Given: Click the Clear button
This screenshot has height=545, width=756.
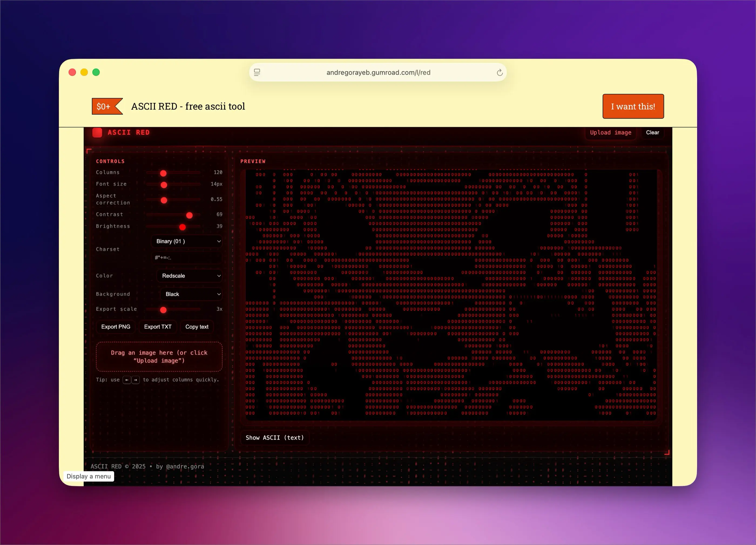Looking at the screenshot, I should coord(652,133).
